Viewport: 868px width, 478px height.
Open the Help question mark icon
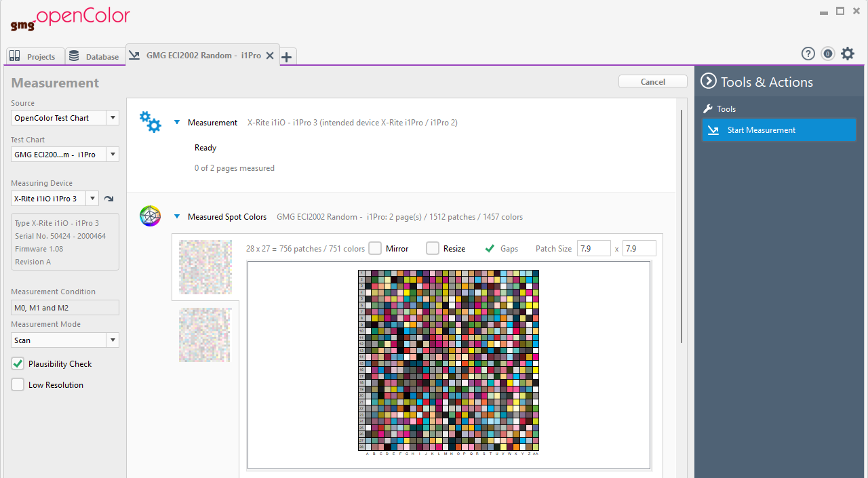click(808, 54)
